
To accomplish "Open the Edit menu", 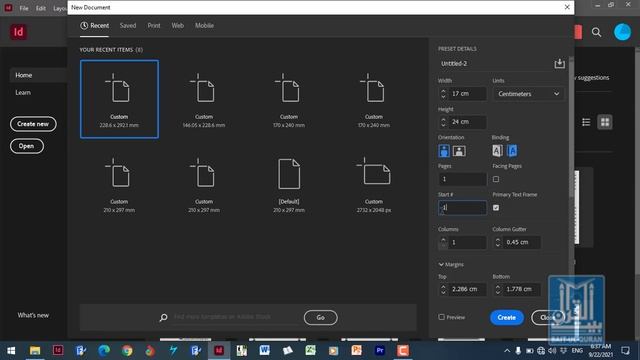I will pyautogui.click(x=40, y=8).
